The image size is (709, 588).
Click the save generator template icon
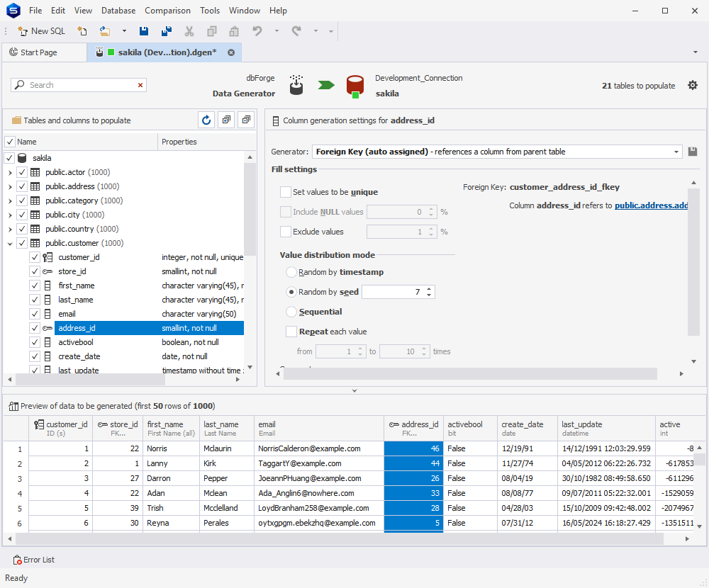pos(692,152)
